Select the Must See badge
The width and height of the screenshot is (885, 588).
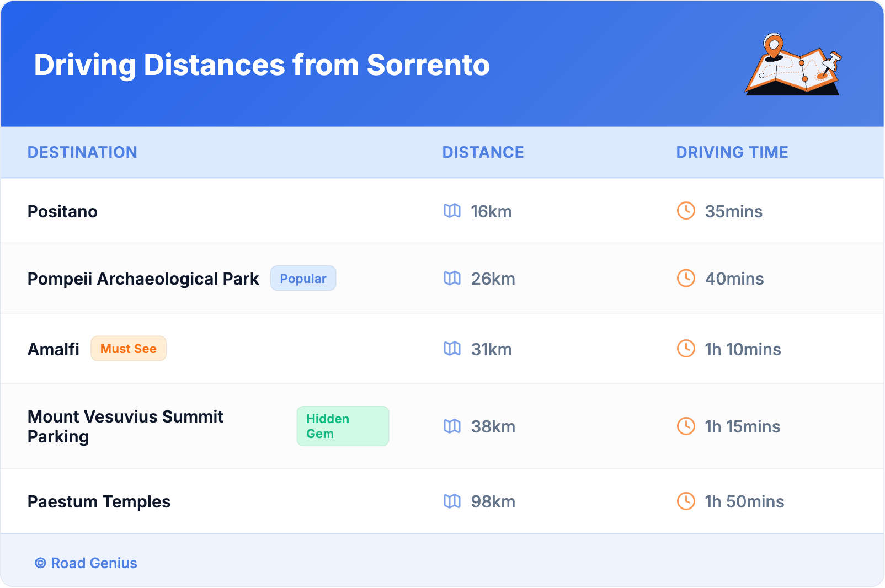click(x=129, y=349)
